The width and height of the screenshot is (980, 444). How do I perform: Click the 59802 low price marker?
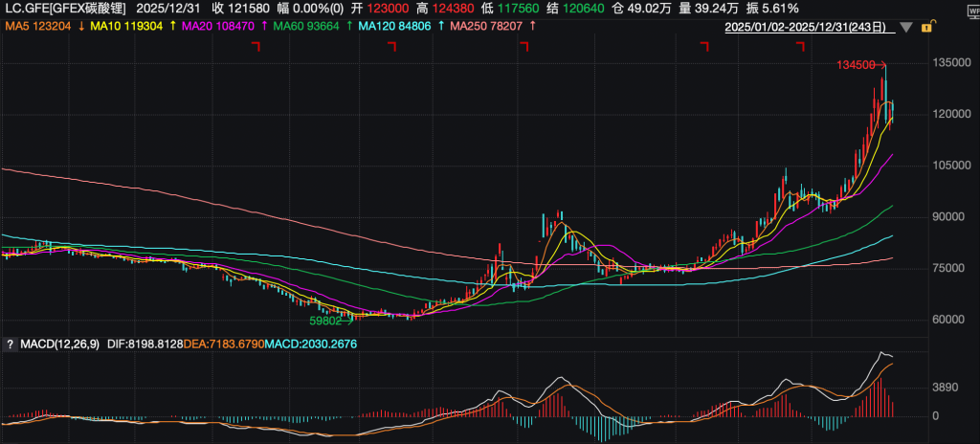[x=326, y=322]
